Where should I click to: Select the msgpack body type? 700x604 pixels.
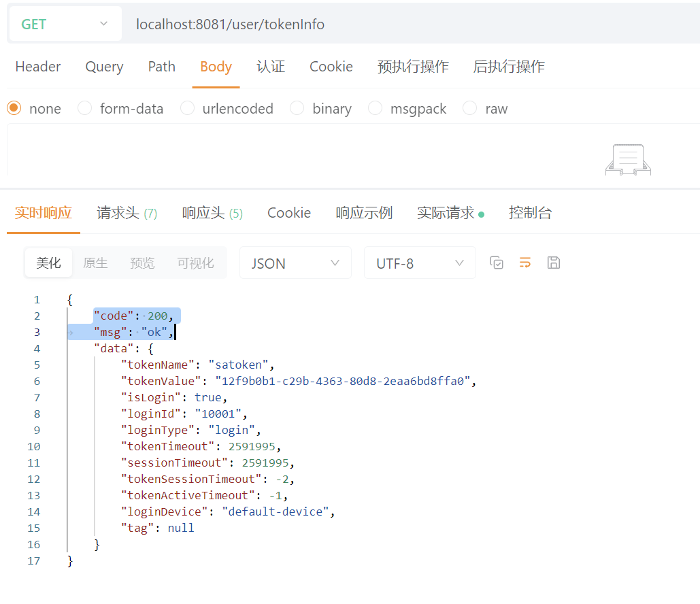(376, 108)
